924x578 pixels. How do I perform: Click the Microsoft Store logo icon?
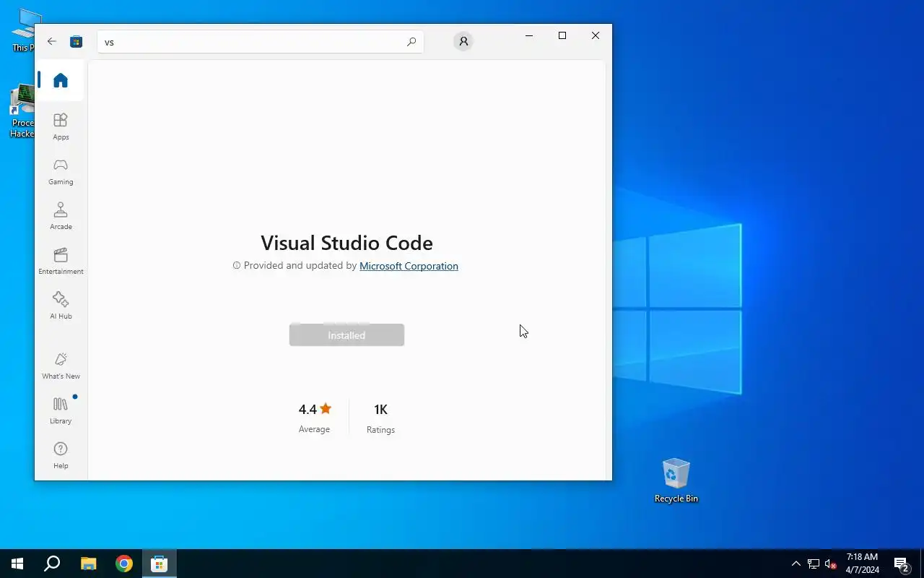[x=76, y=41]
